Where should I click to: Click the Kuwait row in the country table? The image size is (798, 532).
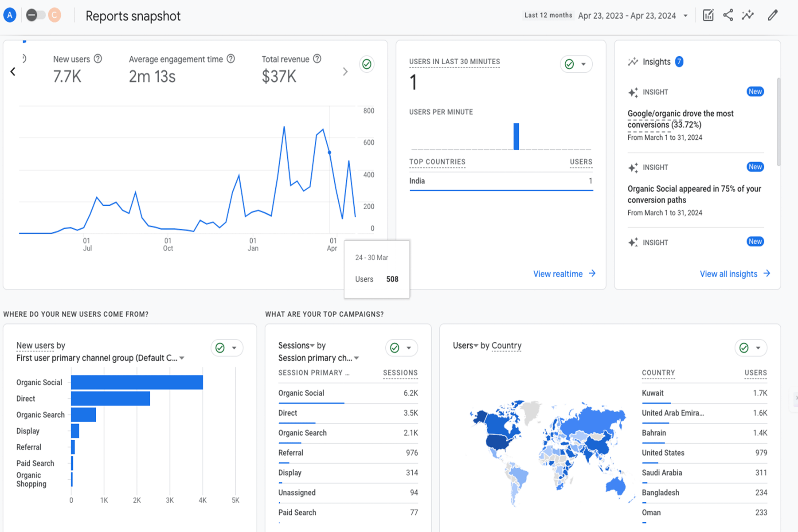click(x=704, y=393)
